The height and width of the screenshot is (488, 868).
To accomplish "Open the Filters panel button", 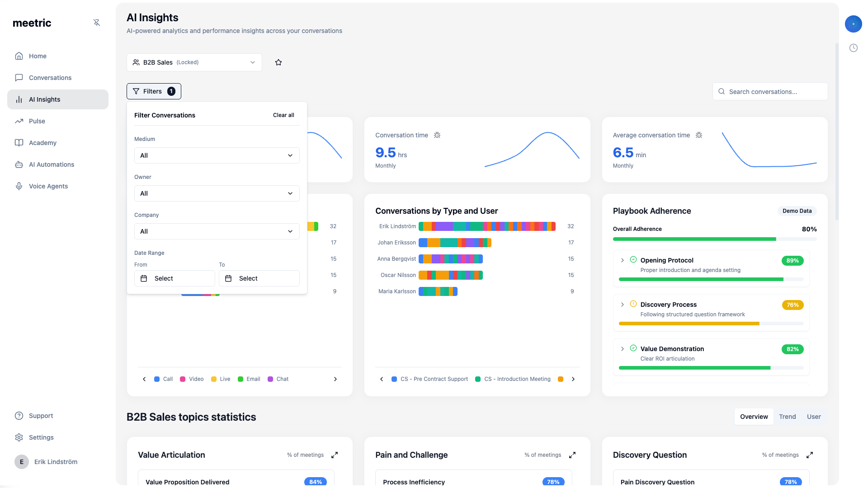I will 154,91.
